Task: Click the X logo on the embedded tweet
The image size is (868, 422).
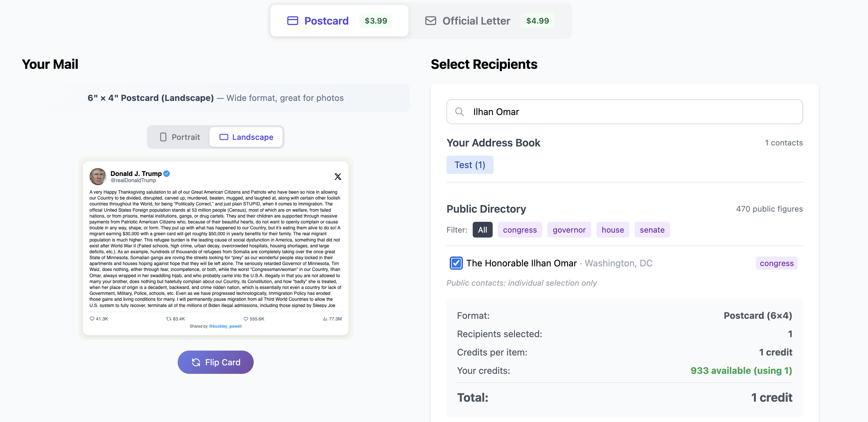Action: [x=338, y=176]
